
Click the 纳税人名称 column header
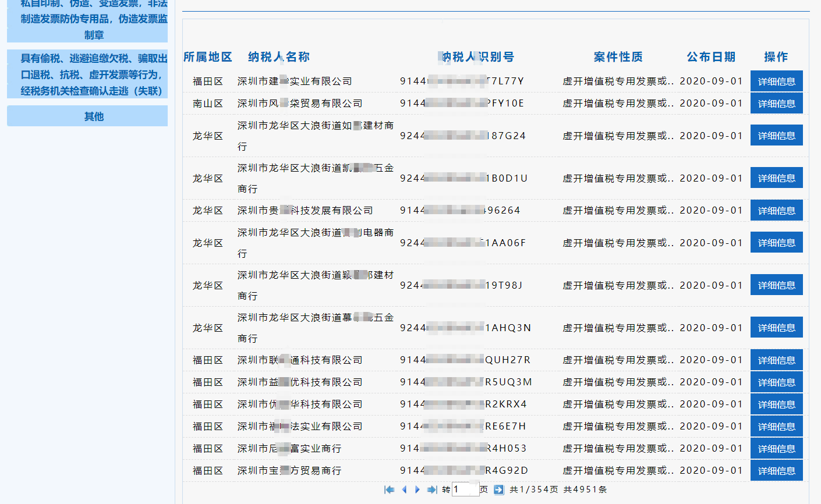pyautogui.click(x=279, y=57)
